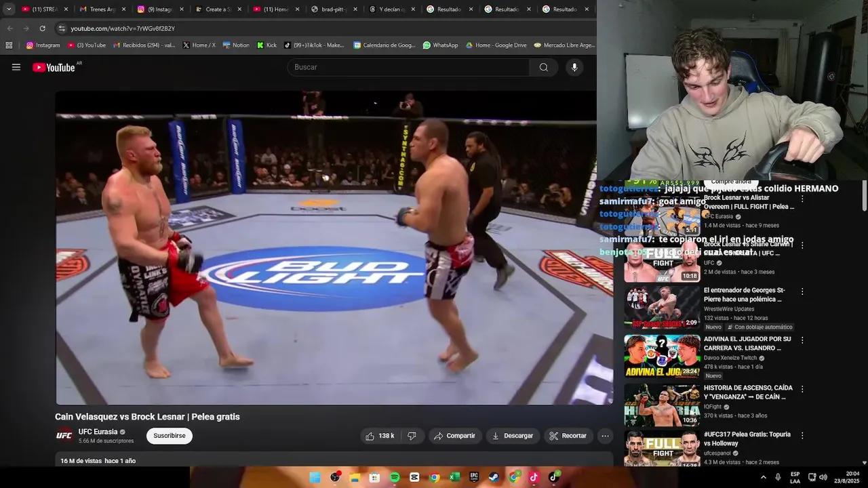Open Steam from the taskbar
This screenshot has width=868, height=488.
pyautogui.click(x=494, y=477)
